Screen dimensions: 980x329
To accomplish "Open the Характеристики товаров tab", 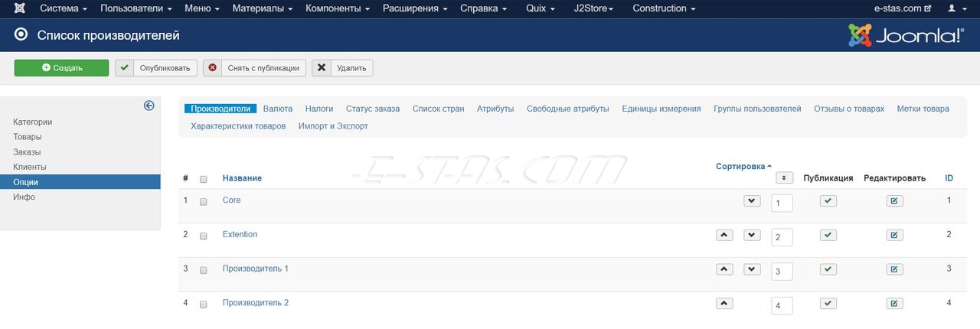I will pos(238,125).
